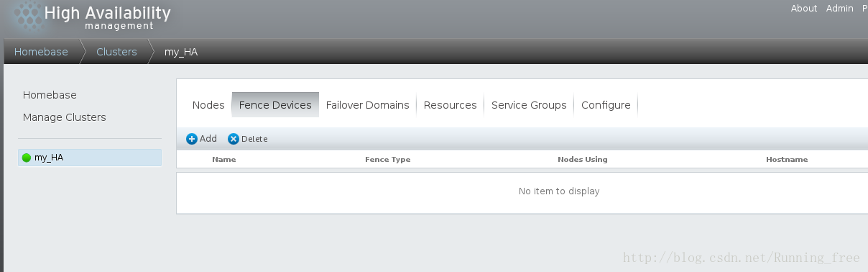Open Manage Clusters in the sidebar
Screen dimensions: 868x272
coord(64,117)
